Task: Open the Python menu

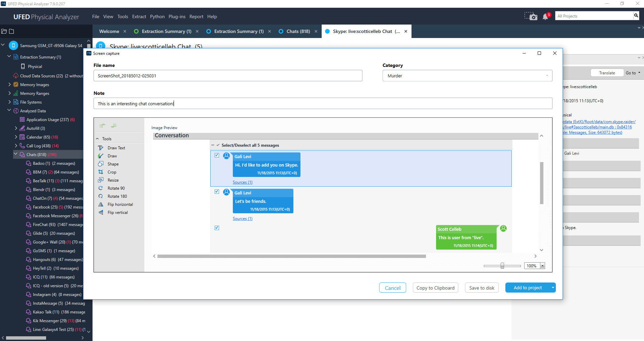Action: 157,16
